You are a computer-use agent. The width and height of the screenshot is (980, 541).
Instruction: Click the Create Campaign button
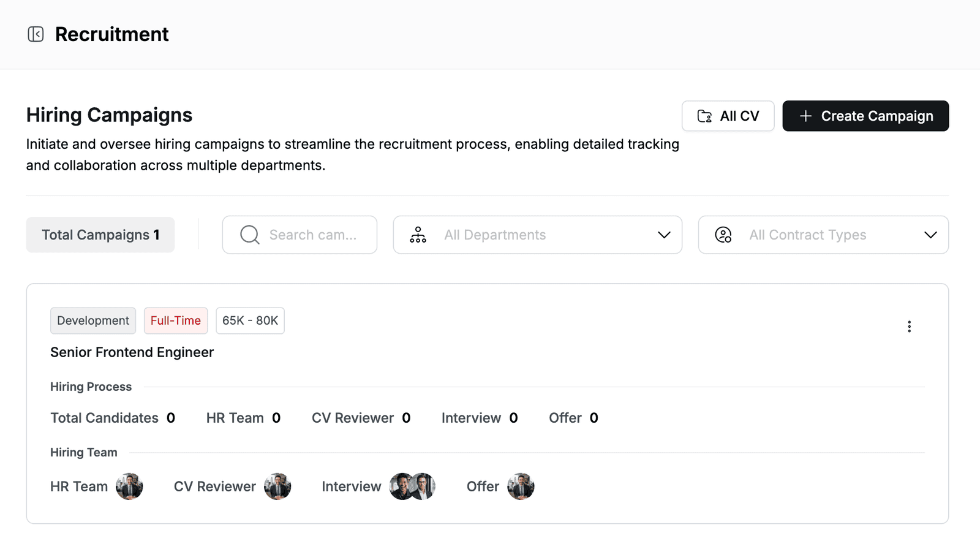(865, 116)
